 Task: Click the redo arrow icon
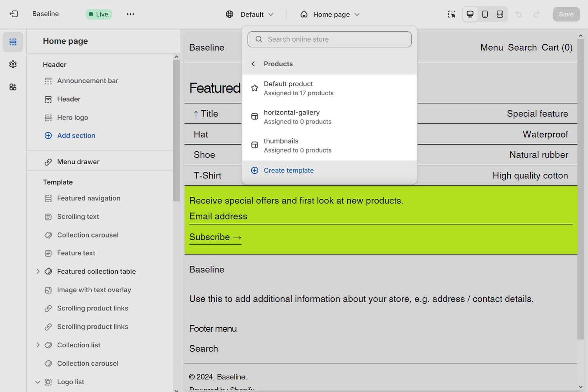point(536,14)
